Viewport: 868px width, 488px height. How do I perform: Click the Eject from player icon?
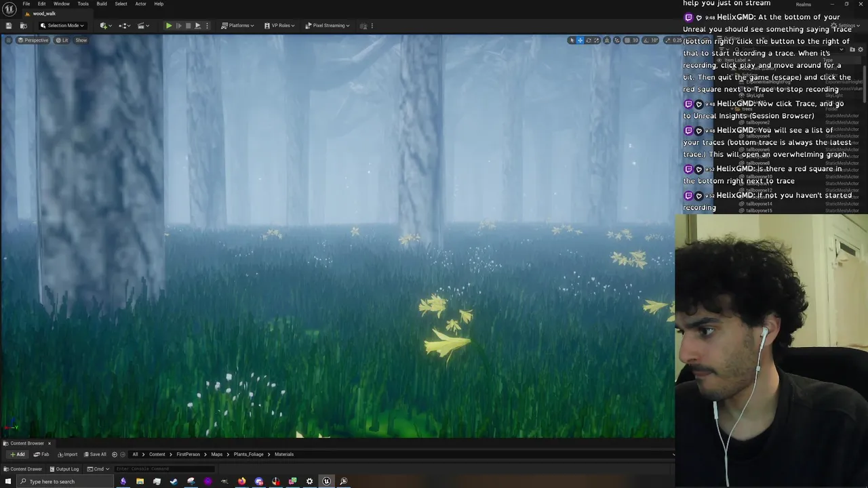coord(197,26)
